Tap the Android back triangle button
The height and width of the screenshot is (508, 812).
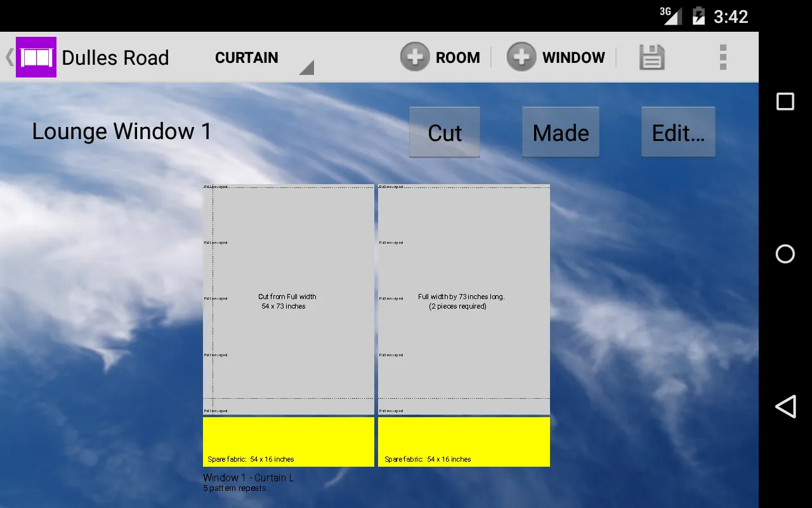[785, 406]
